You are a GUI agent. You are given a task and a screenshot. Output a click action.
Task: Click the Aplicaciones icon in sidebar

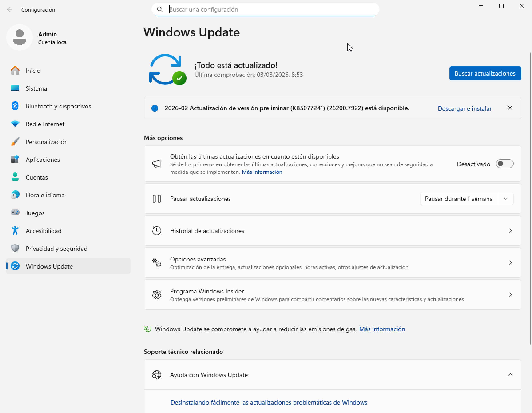(x=15, y=159)
